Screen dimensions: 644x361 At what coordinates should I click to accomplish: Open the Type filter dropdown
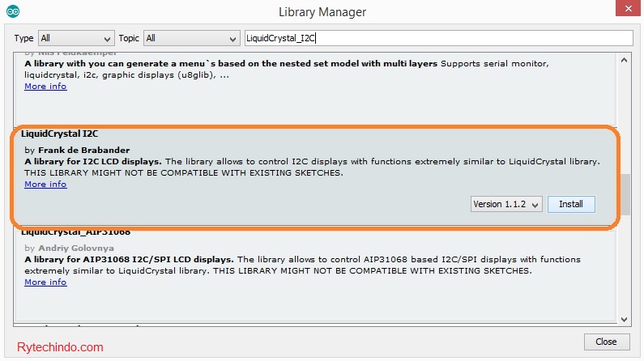(76, 38)
